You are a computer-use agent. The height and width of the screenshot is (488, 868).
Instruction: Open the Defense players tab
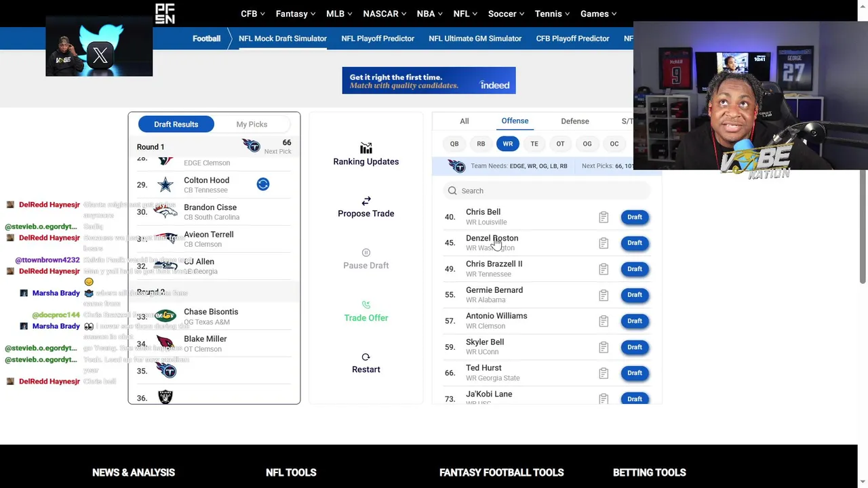pyautogui.click(x=575, y=121)
